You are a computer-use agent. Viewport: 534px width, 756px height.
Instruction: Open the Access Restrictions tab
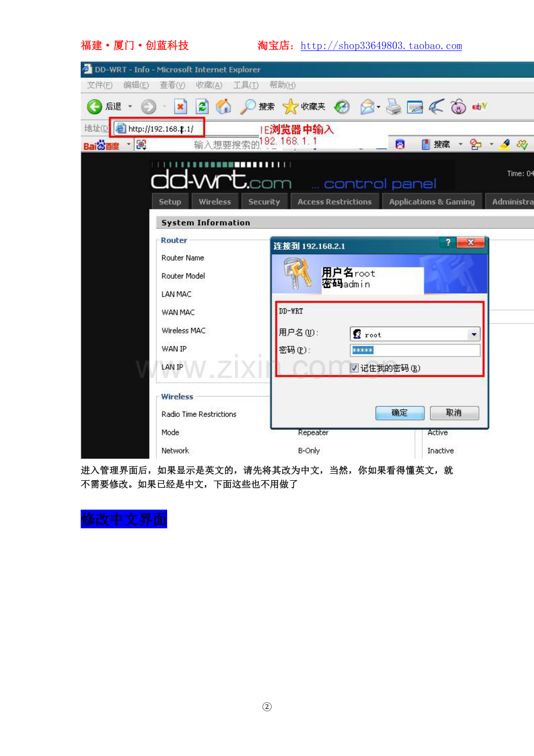(334, 201)
